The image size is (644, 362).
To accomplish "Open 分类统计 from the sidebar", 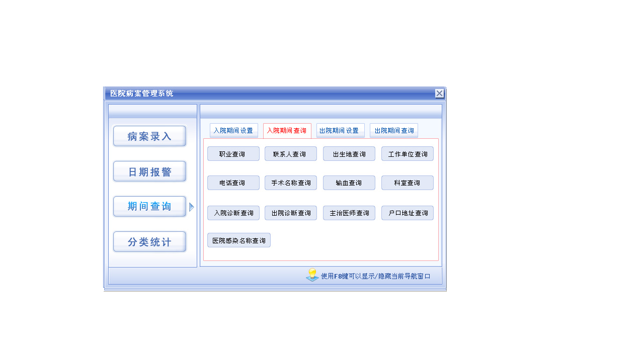I will coord(149,241).
